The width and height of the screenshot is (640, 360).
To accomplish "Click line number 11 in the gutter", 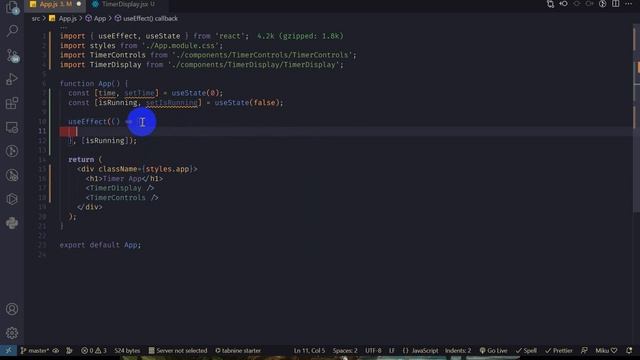I will click(42, 131).
